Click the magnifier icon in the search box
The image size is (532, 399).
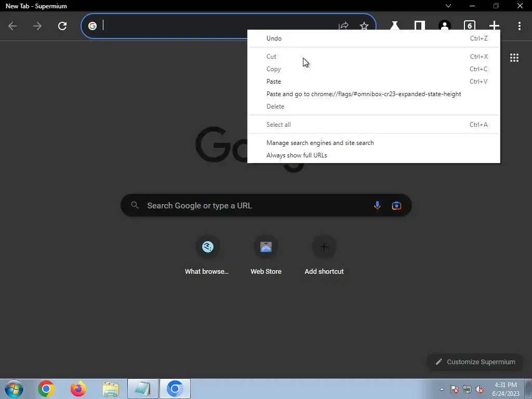pos(135,205)
